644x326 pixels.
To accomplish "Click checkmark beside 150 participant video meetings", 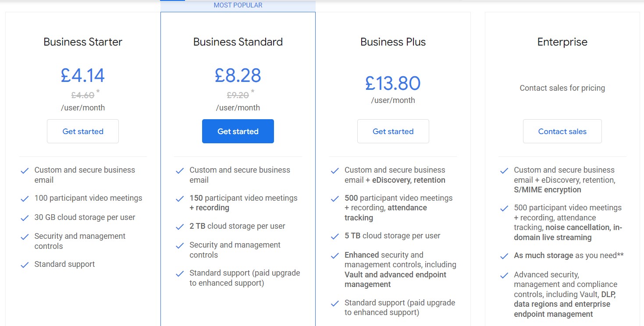I will click(x=180, y=198).
